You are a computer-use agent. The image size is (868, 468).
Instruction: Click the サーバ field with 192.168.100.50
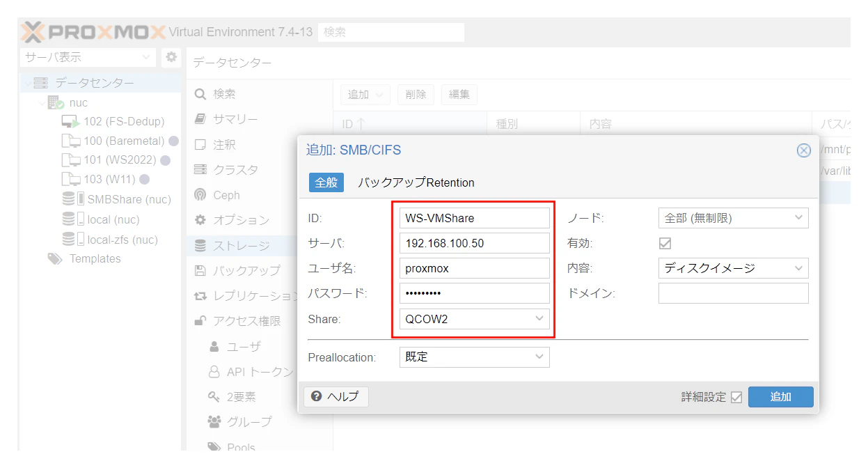click(475, 243)
